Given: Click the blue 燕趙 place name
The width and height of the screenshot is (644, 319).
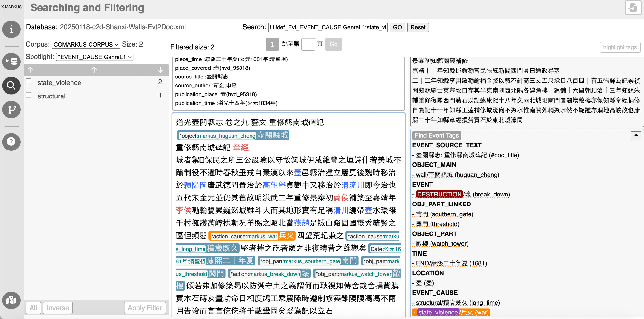Looking at the screenshot, I should 302,223.
